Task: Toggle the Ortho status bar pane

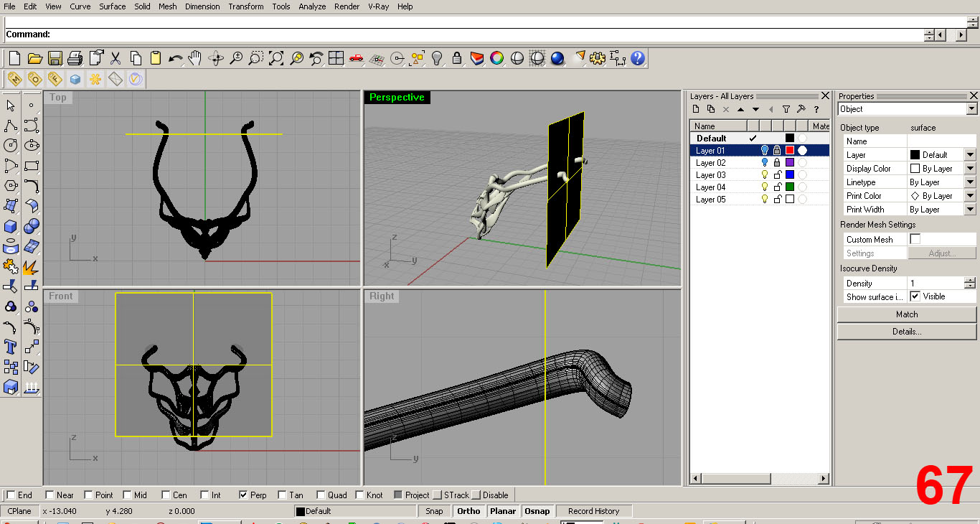Action: [x=468, y=511]
